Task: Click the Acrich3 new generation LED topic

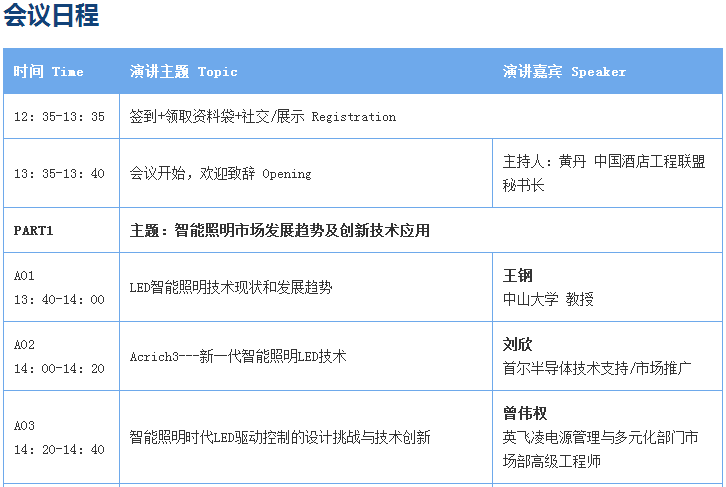Action: point(238,357)
